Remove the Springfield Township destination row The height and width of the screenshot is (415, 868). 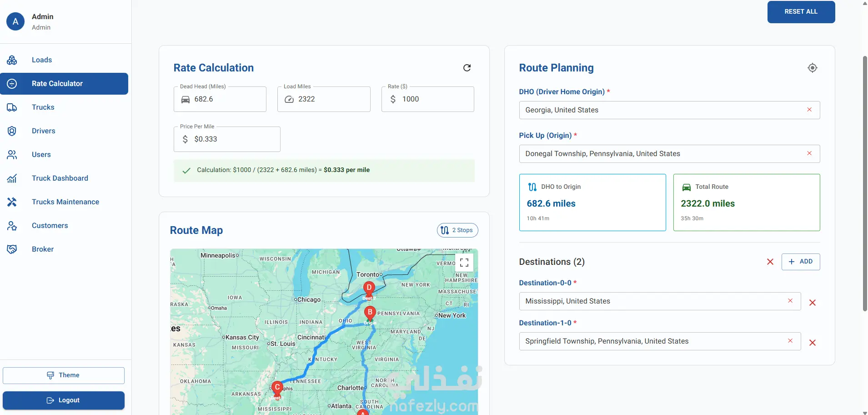pyautogui.click(x=813, y=343)
